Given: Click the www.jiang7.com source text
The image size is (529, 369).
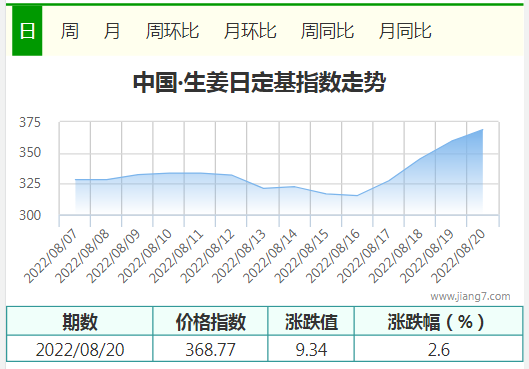Looking at the screenshot, I should coord(470,296).
